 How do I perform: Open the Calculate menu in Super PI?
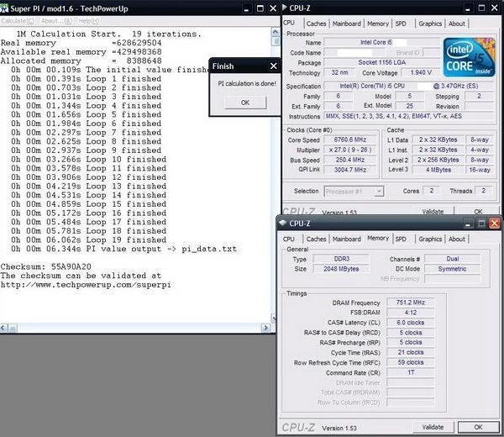click(x=18, y=21)
